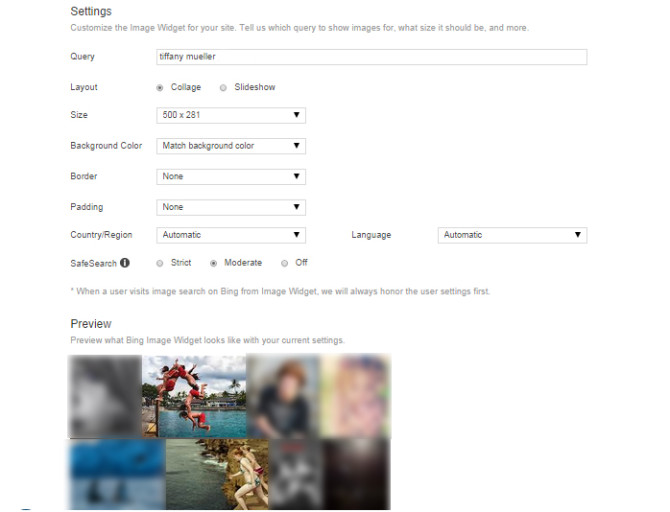Click the Background Color label
Image resolution: width=670 pixels, height=512 pixels.
pos(106,146)
